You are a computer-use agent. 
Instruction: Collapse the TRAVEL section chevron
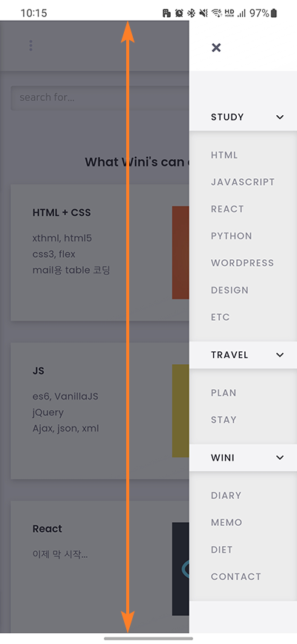[280, 355]
